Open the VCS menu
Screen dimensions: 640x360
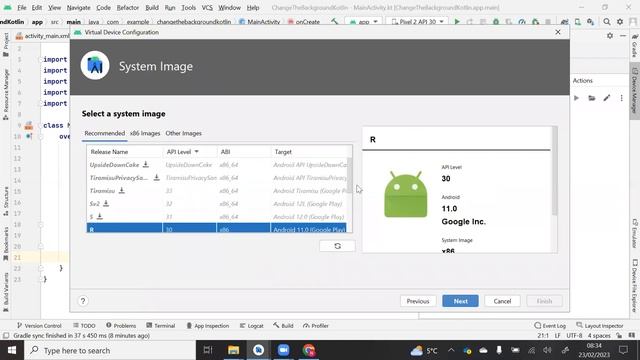[x=207, y=7]
